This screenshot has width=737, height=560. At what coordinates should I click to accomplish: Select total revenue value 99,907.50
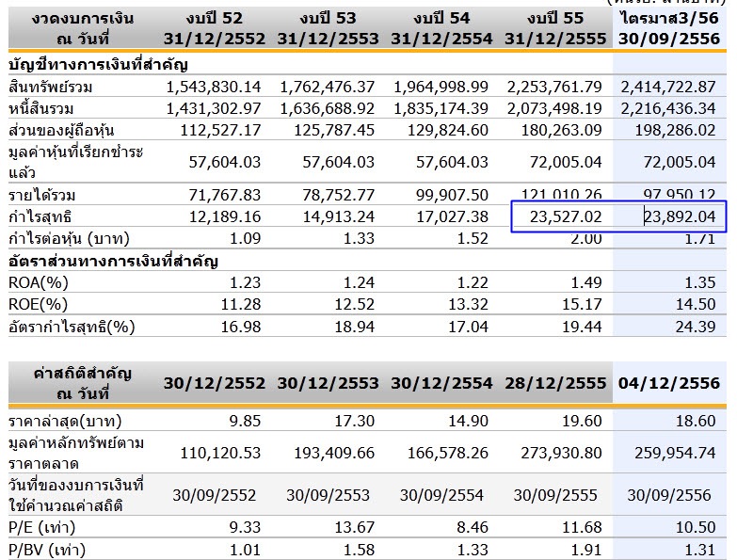(x=452, y=195)
